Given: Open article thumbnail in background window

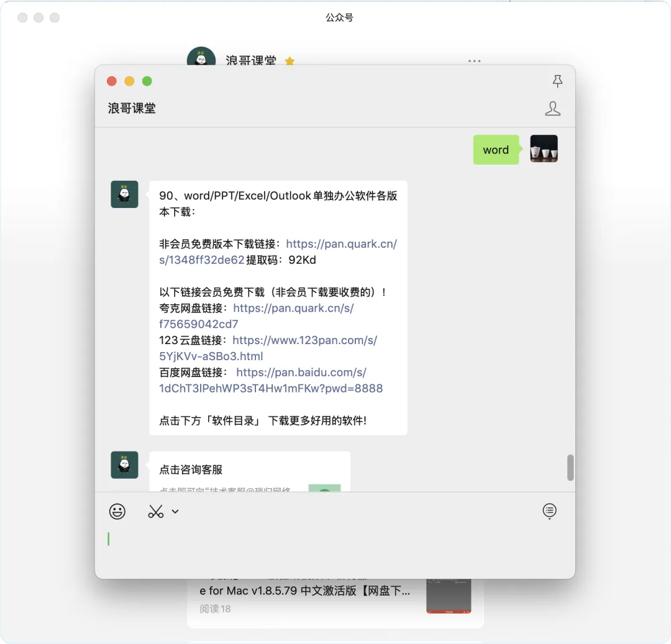Looking at the screenshot, I should (x=449, y=596).
